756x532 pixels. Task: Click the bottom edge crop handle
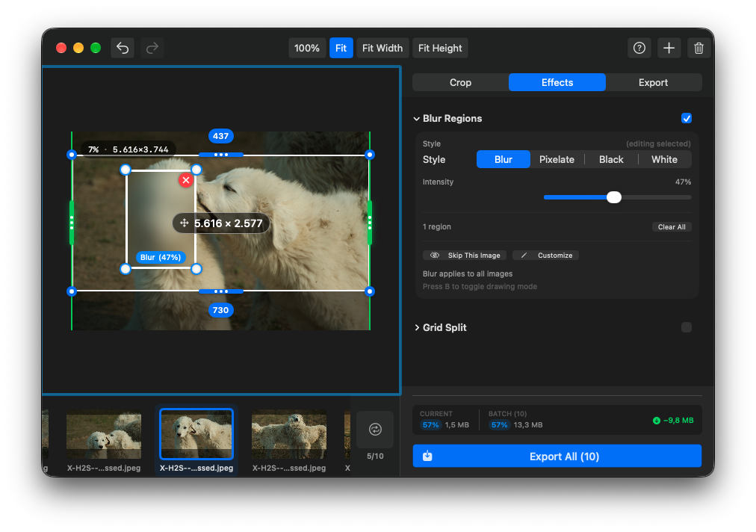(221, 291)
